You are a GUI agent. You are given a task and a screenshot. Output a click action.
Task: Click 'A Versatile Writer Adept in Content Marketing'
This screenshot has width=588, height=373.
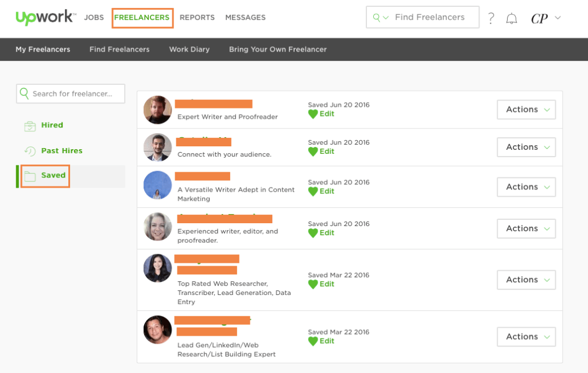tap(236, 194)
